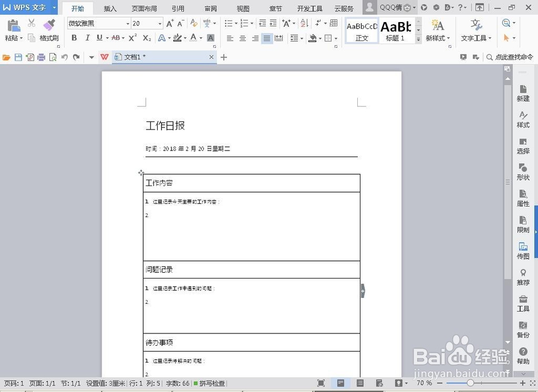Enable Italic formatting
The height and width of the screenshot is (392, 538).
87,38
